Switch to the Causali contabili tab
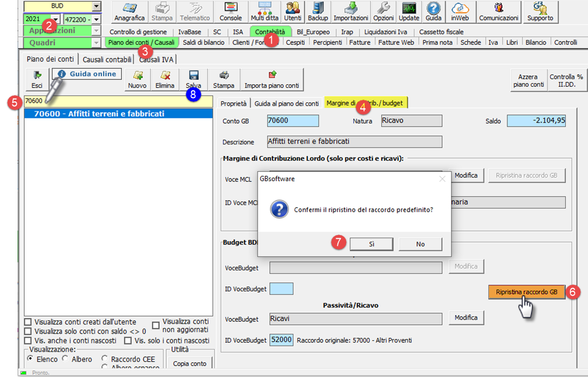Screen dimensions: 588x377 coord(106,59)
